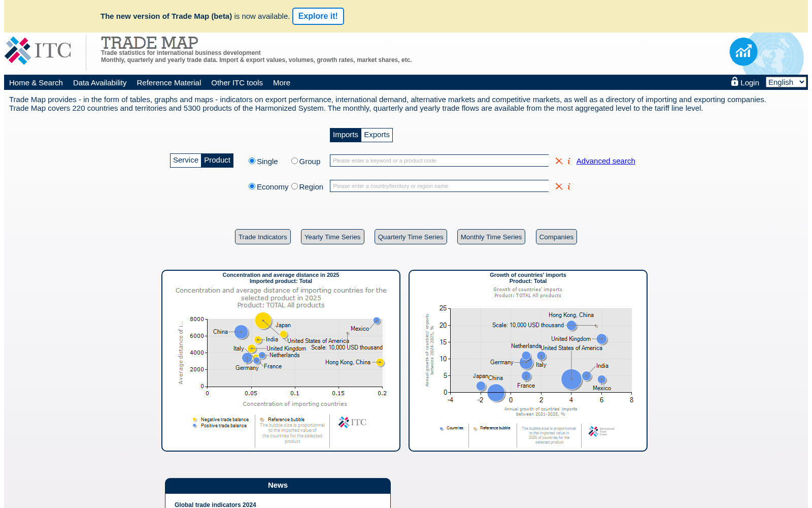Click the Quarterly Time Series button
This screenshot has height=508, width=812.
pyautogui.click(x=411, y=237)
